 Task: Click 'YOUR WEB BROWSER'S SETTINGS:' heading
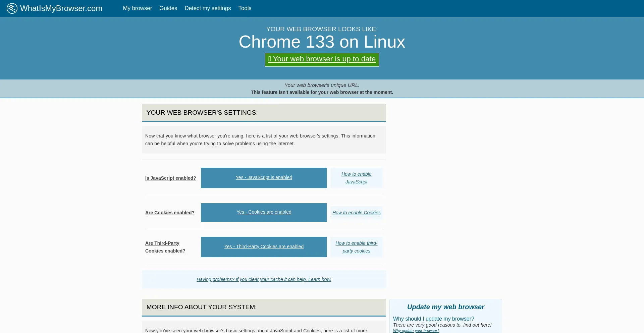202,113
